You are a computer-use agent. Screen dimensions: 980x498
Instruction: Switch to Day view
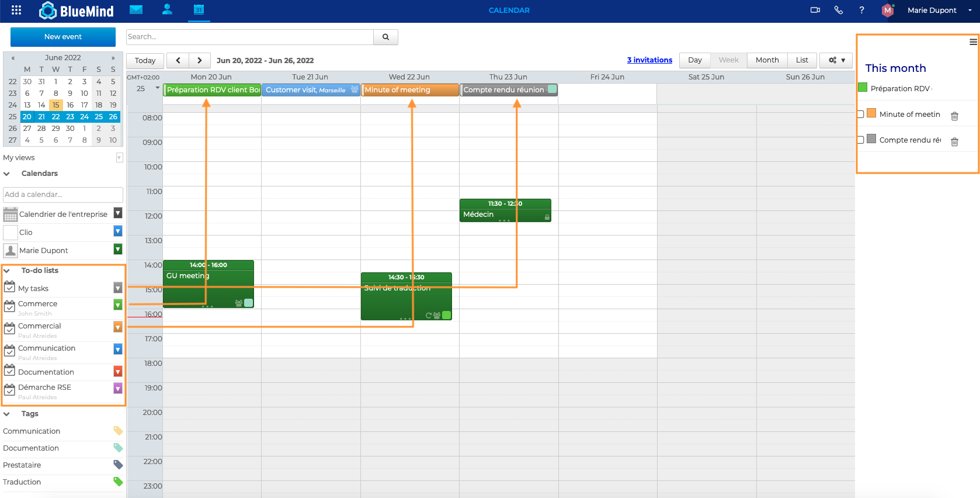[x=694, y=60]
